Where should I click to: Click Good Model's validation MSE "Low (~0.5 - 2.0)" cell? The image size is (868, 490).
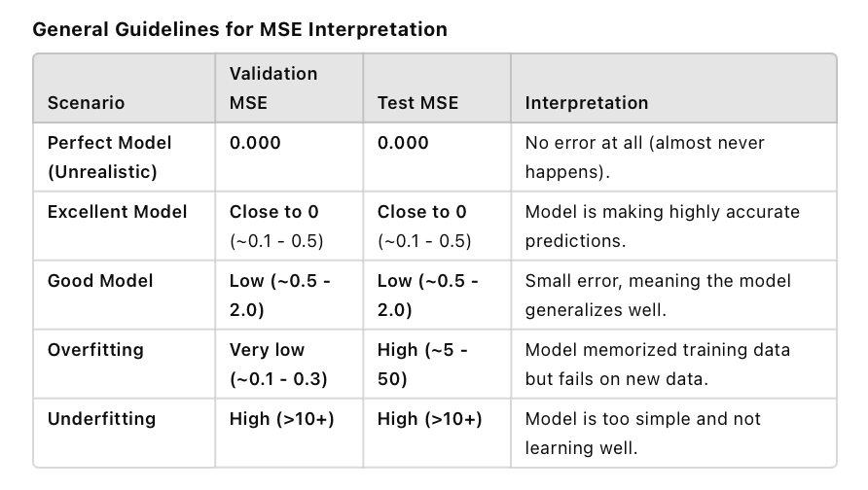(279, 295)
